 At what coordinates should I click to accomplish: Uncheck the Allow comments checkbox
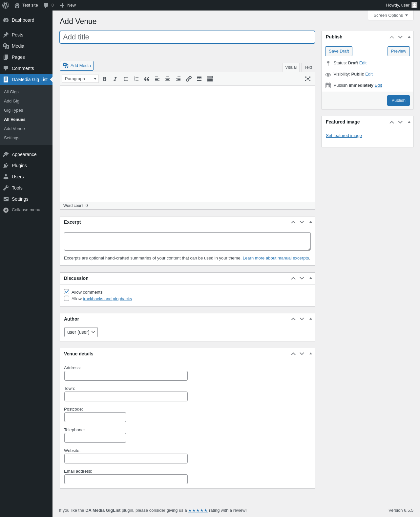point(67,292)
